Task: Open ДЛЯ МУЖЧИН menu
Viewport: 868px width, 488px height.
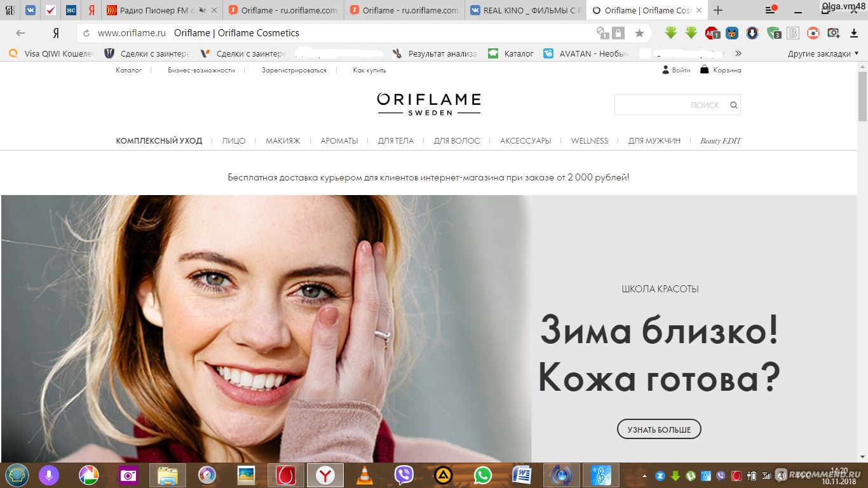Action: pos(654,141)
